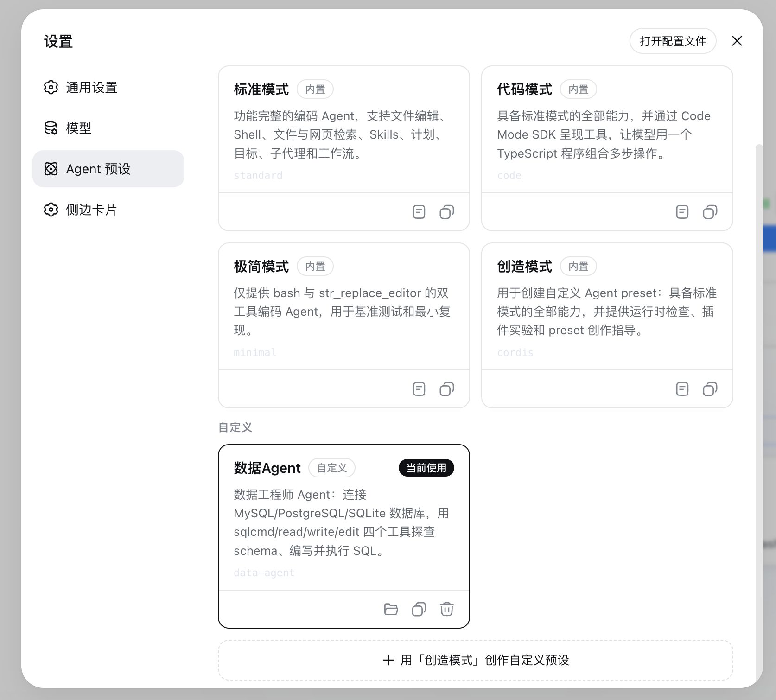Image resolution: width=776 pixels, height=700 pixels.
Task: Click the 当前使用 badge
Action: point(426,468)
